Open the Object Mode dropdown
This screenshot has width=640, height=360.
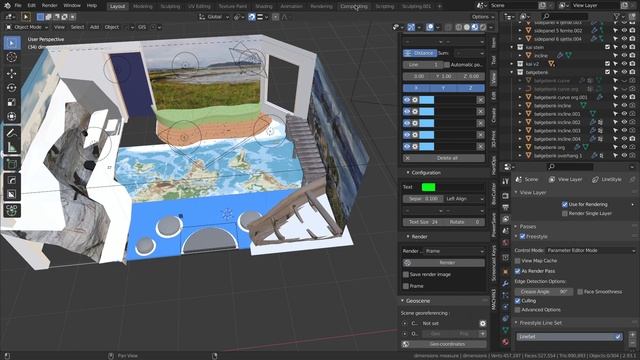click(x=27, y=27)
